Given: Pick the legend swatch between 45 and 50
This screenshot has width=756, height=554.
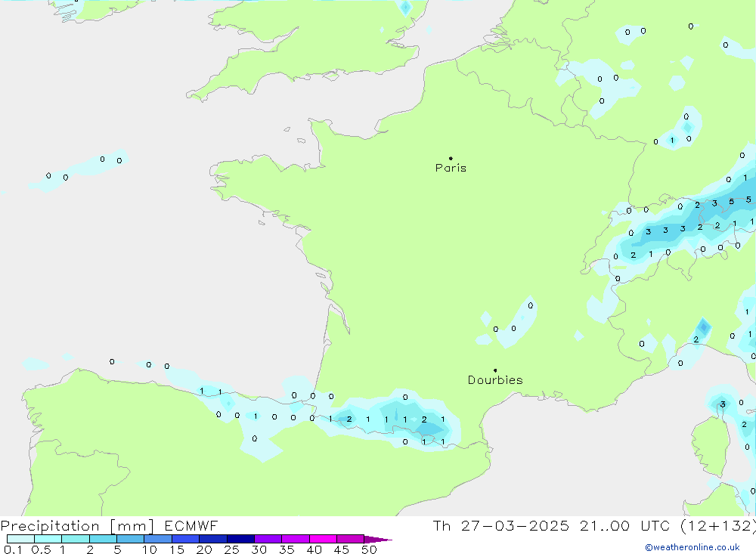Looking at the screenshot, I should pos(351,539).
